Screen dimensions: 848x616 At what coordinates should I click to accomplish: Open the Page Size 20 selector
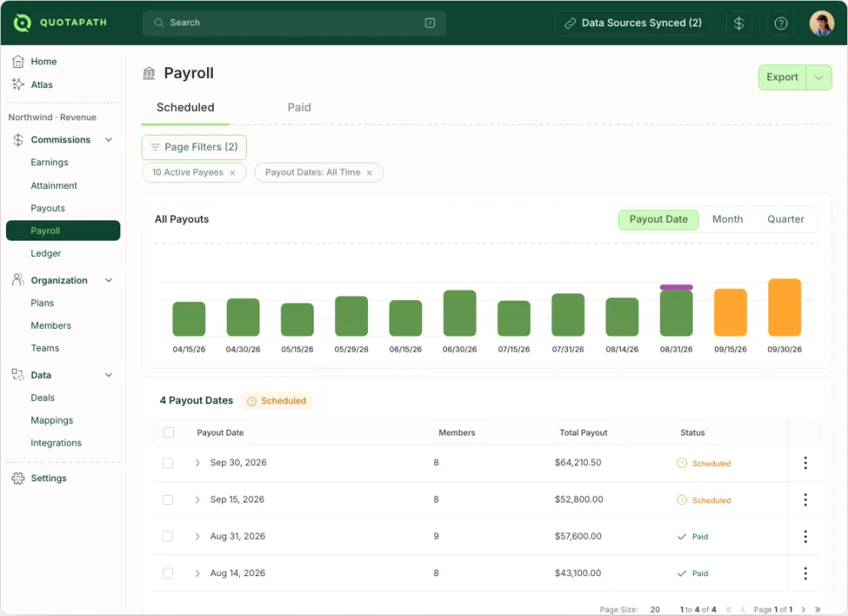[x=655, y=609]
